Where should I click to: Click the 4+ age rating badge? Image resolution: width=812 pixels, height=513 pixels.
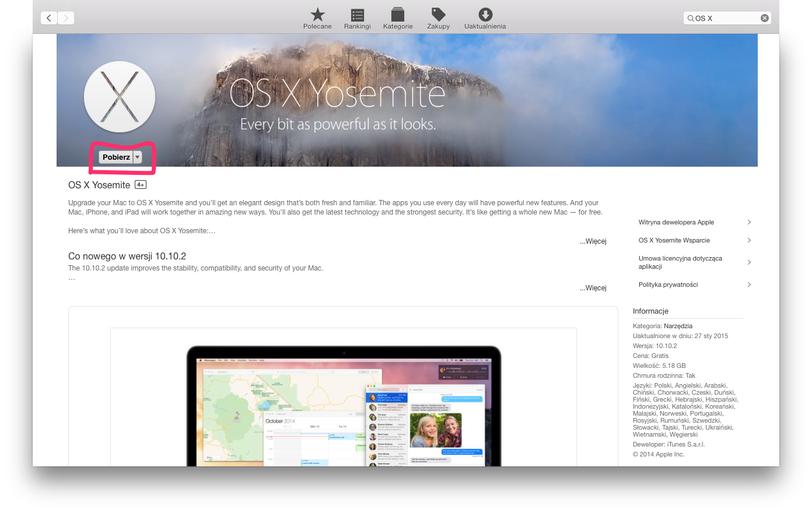141,185
